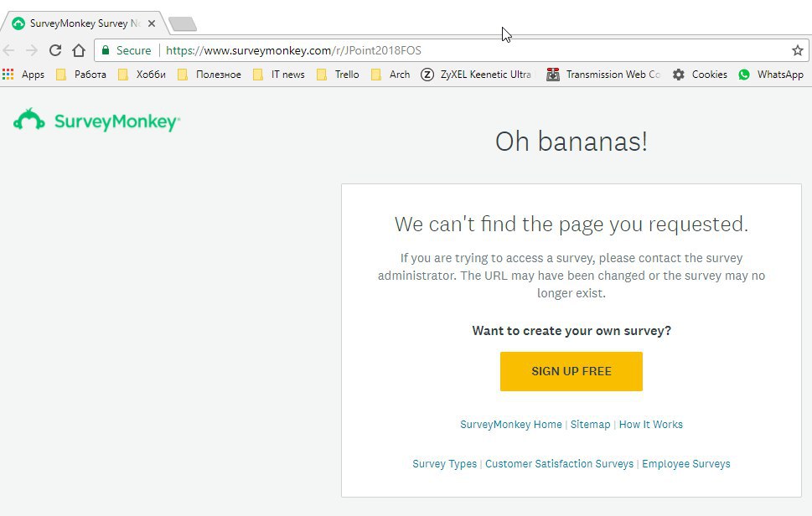This screenshot has height=516, width=812.
Task: Reload the page with refresh icon
Action: click(x=55, y=50)
